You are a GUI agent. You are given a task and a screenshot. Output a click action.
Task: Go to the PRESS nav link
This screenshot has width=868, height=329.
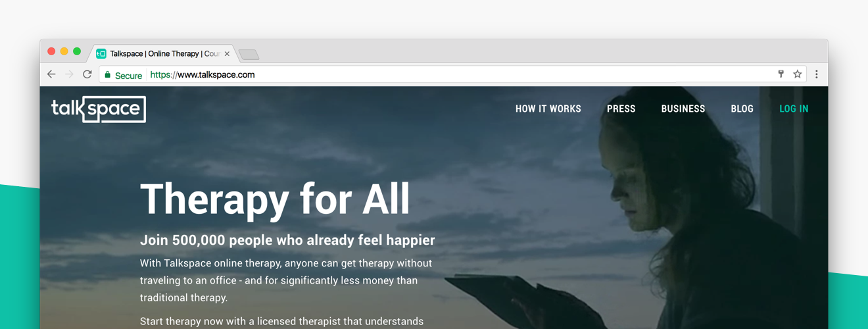(621, 109)
